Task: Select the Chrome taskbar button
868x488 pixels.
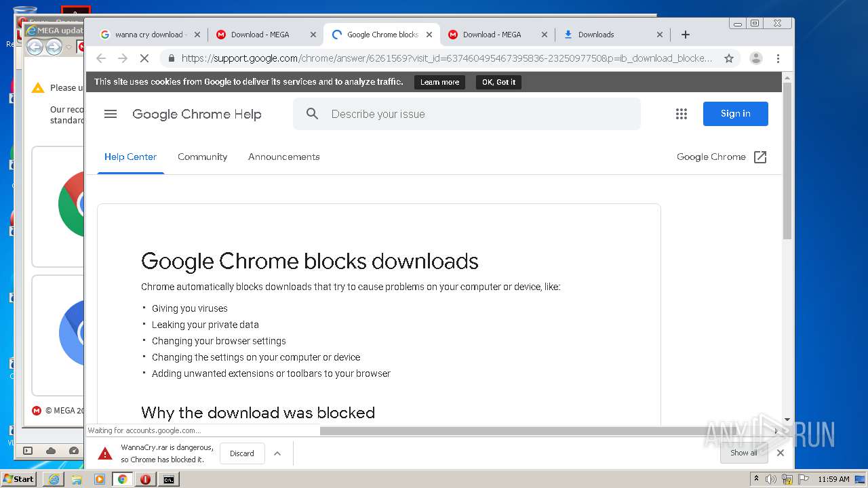Action: pos(123,479)
